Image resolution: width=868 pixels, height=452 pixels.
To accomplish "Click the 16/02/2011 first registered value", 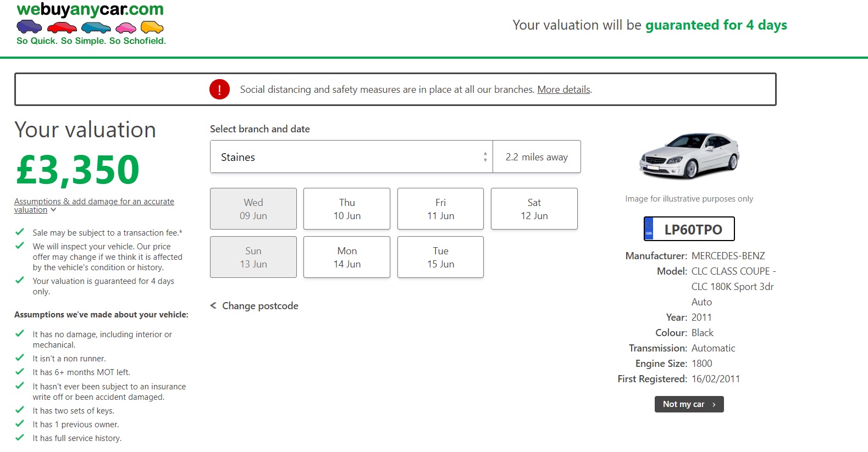I will 715,379.
